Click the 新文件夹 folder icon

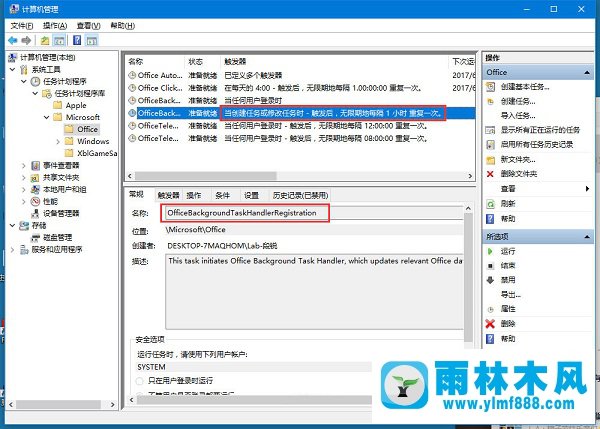click(x=490, y=160)
